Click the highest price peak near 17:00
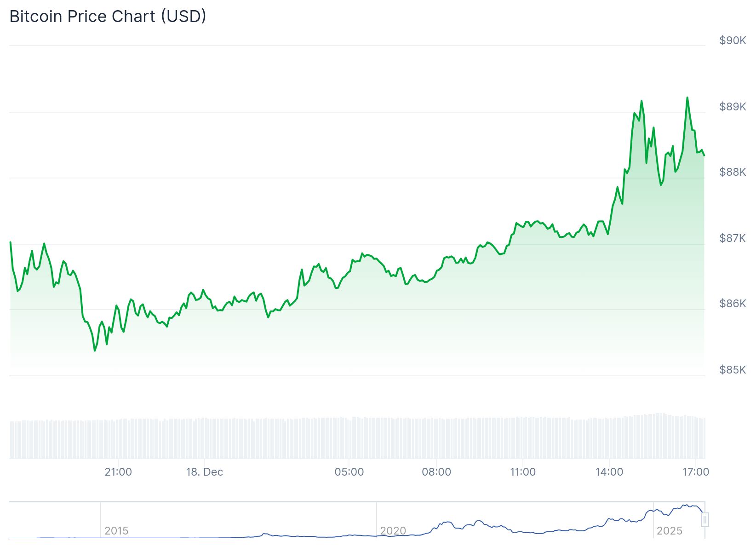The image size is (756, 552). tap(687, 98)
